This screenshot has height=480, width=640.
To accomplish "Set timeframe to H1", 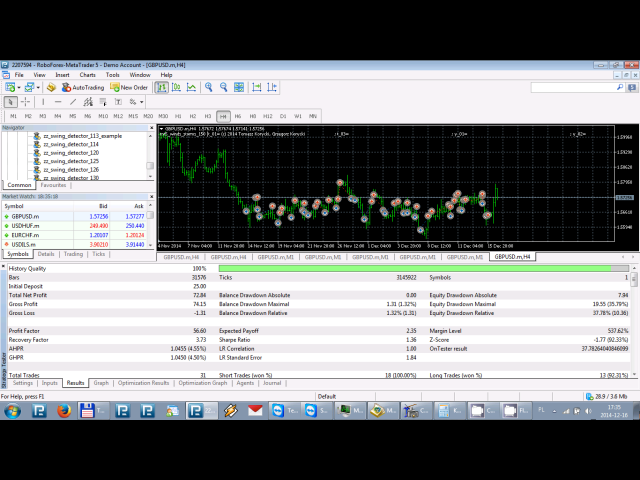I will 178,116.
